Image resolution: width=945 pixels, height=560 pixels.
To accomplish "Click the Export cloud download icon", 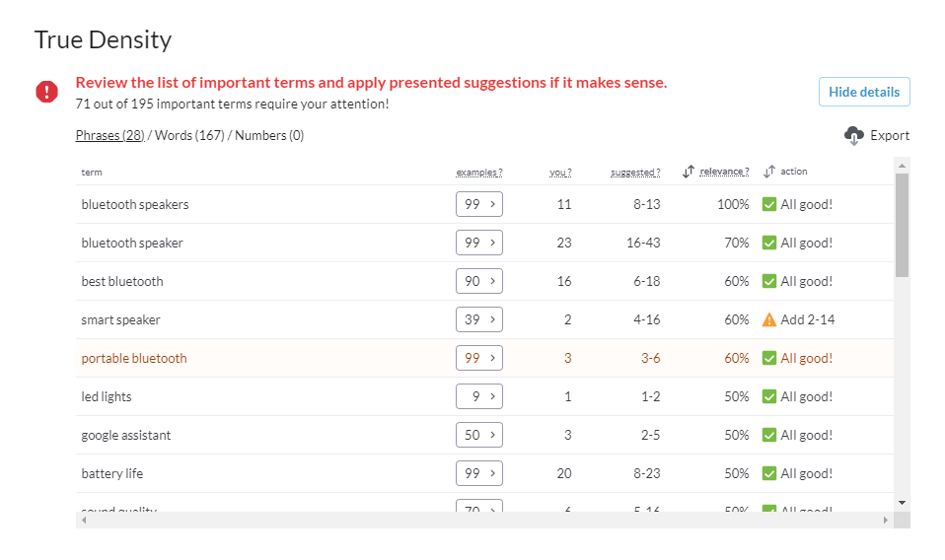I will [x=854, y=135].
